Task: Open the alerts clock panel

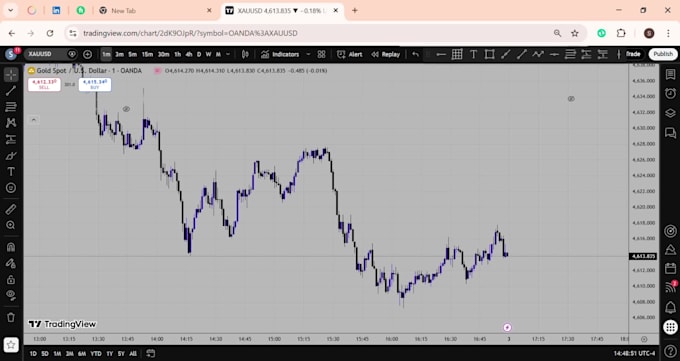Action: 670,93
